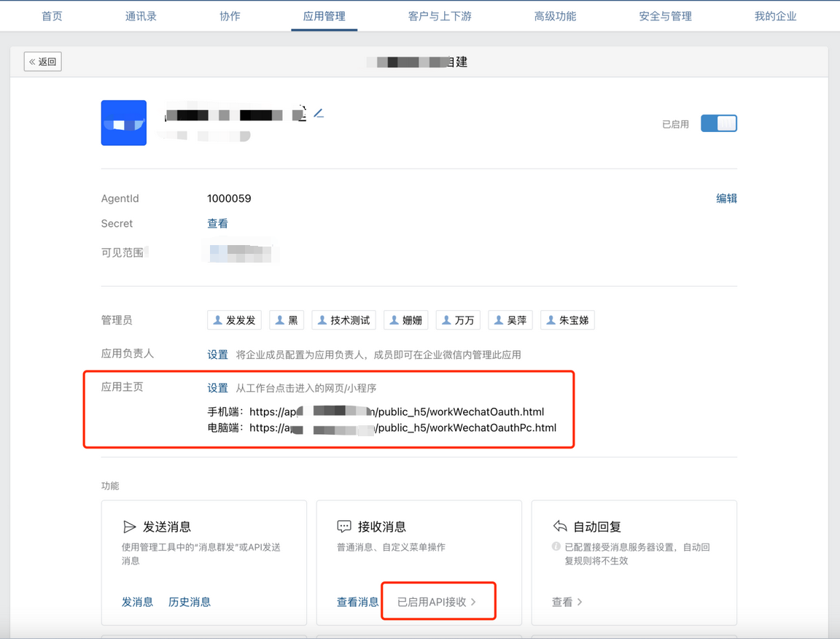Click 设置 link for 应用主页

tap(217, 388)
